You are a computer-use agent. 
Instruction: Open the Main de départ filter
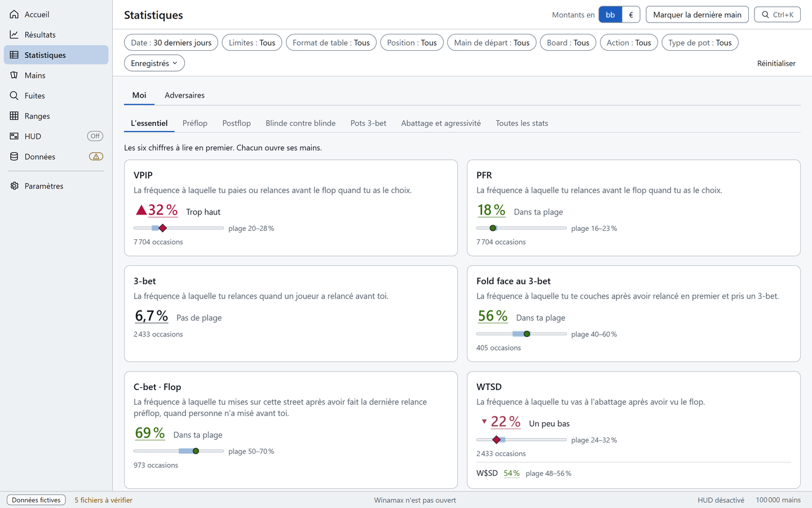pos(492,42)
